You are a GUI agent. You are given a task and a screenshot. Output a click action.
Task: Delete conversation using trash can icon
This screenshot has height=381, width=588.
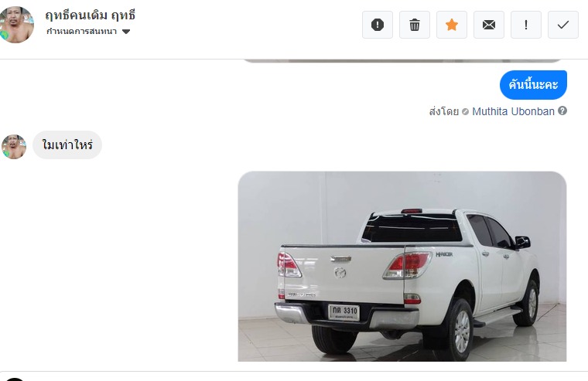point(415,25)
